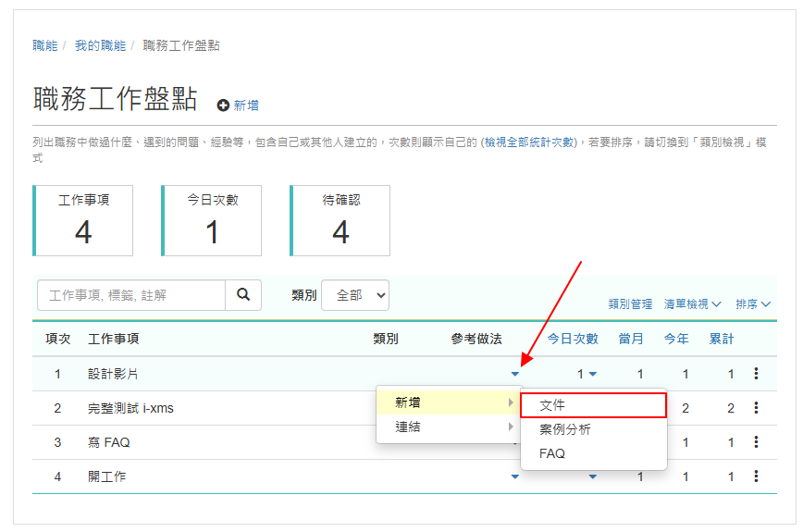This screenshot has height=532, width=803.
Task: Choose FAQ from the submenu
Action: (x=594, y=453)
